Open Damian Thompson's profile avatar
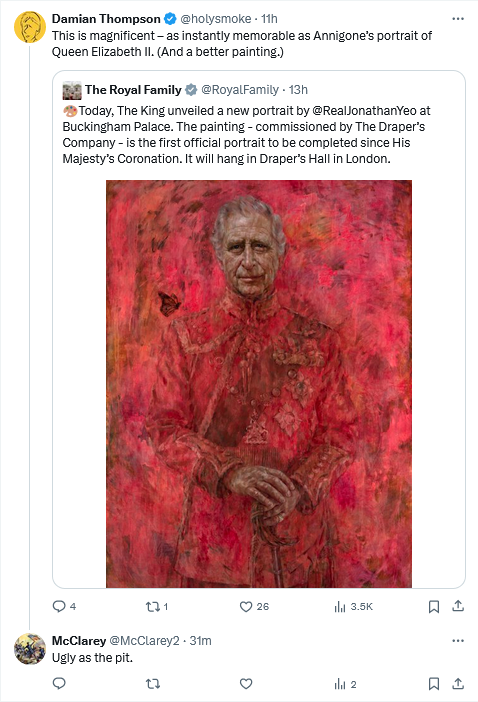The height and width of the screenshot is (702, 478). click(30, 27)
